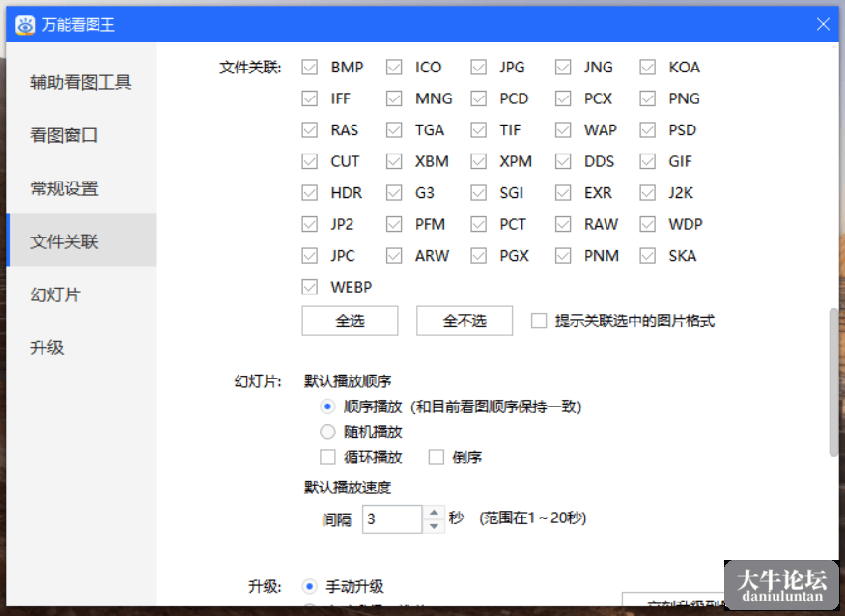
Task: Toggle the TGA format checkbox
Action: click(x=394, y=130)
